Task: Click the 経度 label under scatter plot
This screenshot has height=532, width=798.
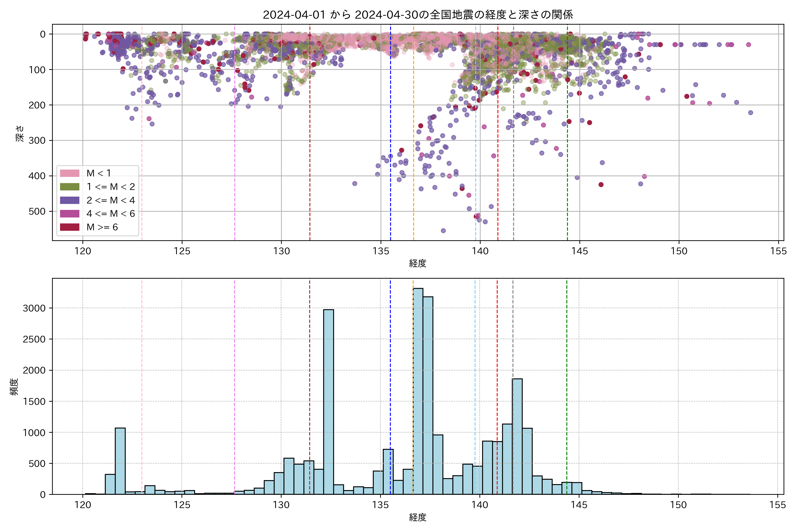Action: tap(418, 263)
